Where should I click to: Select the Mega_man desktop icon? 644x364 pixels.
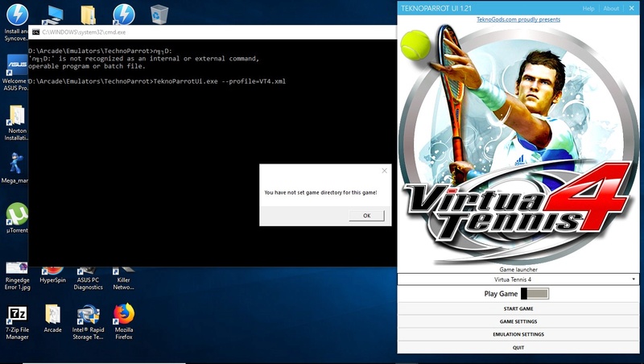point(15,168)
